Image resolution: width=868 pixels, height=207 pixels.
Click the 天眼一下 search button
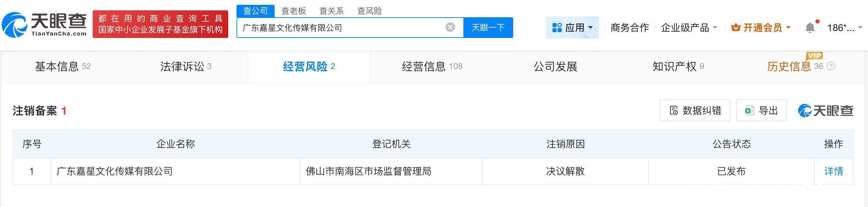click(488, 27)
